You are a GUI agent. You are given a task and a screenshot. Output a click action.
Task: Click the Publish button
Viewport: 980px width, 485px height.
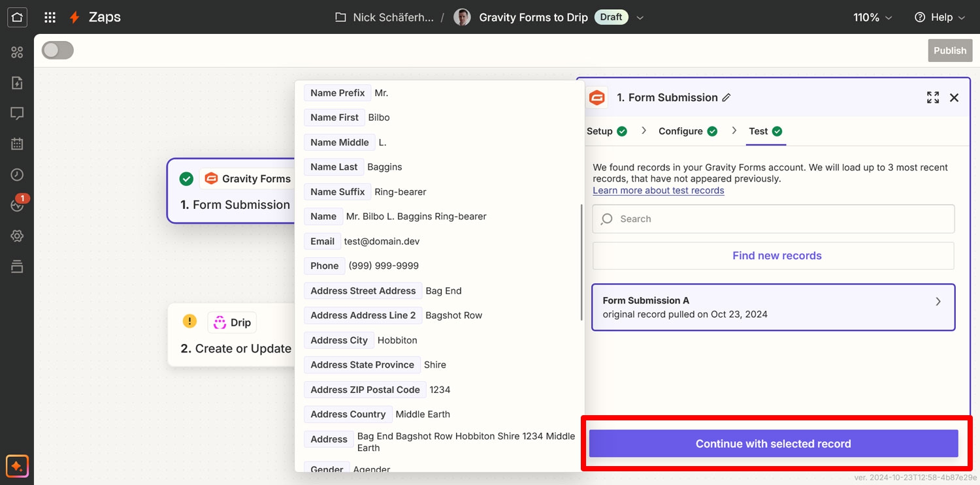[950, 51]
